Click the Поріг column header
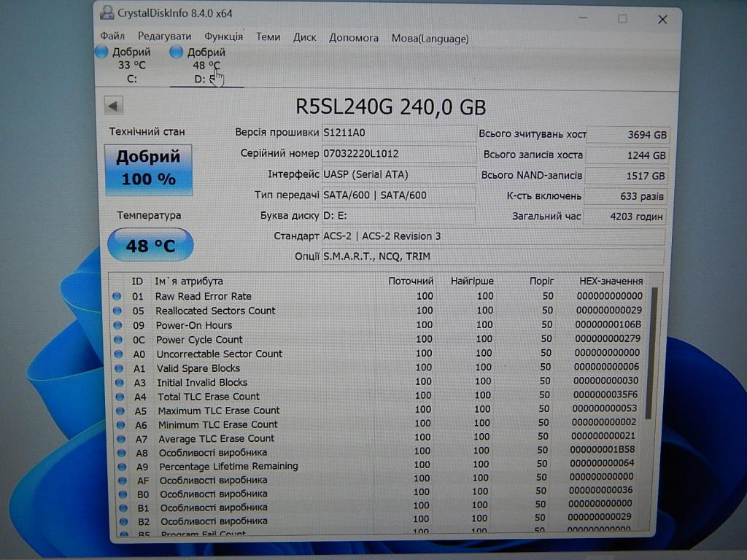The image size is (747, 560). (x=542, y=281)
